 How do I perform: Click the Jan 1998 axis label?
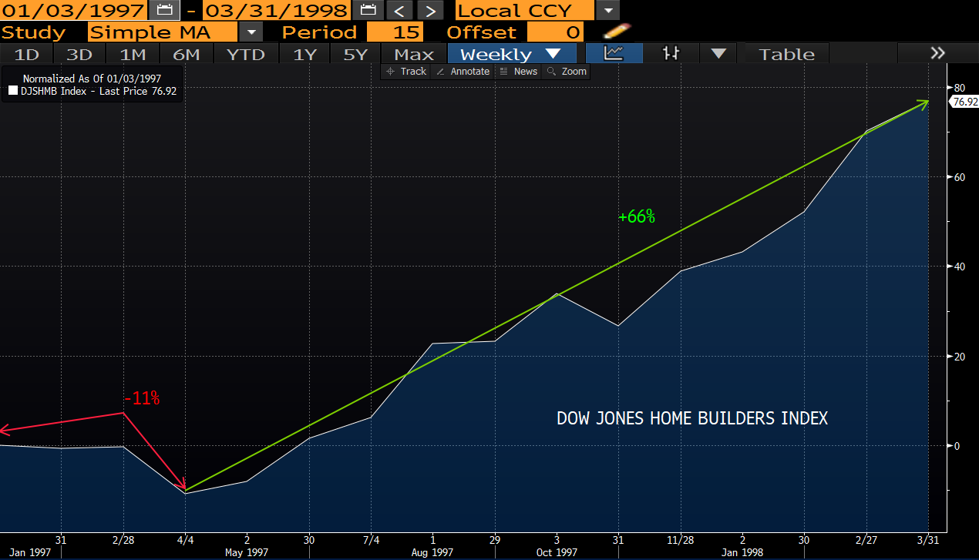click(x=742, y=552)
